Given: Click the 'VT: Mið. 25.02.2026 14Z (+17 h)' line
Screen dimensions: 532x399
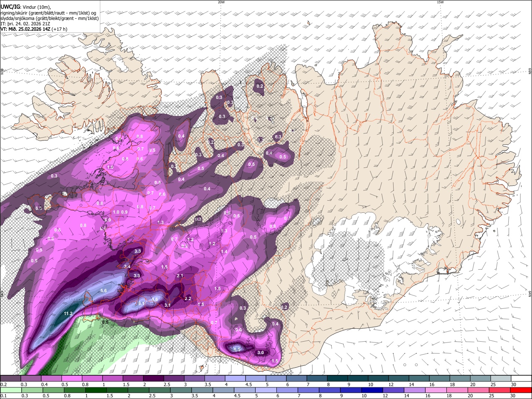Looking at the screenshot, I should (34, 29).
